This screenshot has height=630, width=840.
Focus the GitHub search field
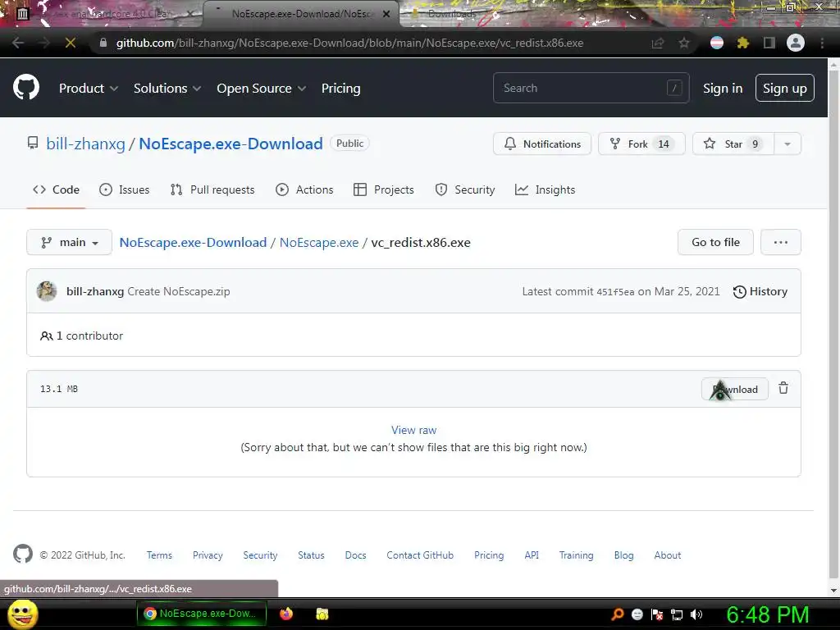[x=591, y=88]
